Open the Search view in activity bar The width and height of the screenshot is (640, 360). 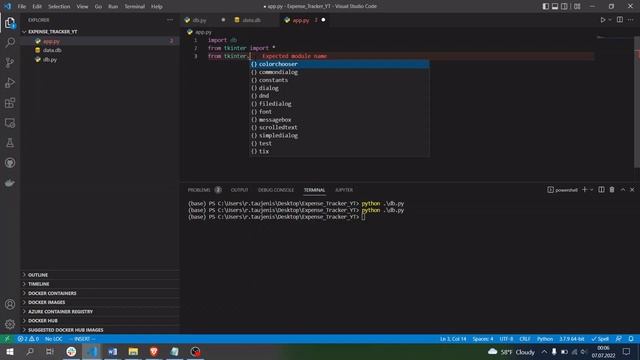click(x=10, y=42)
